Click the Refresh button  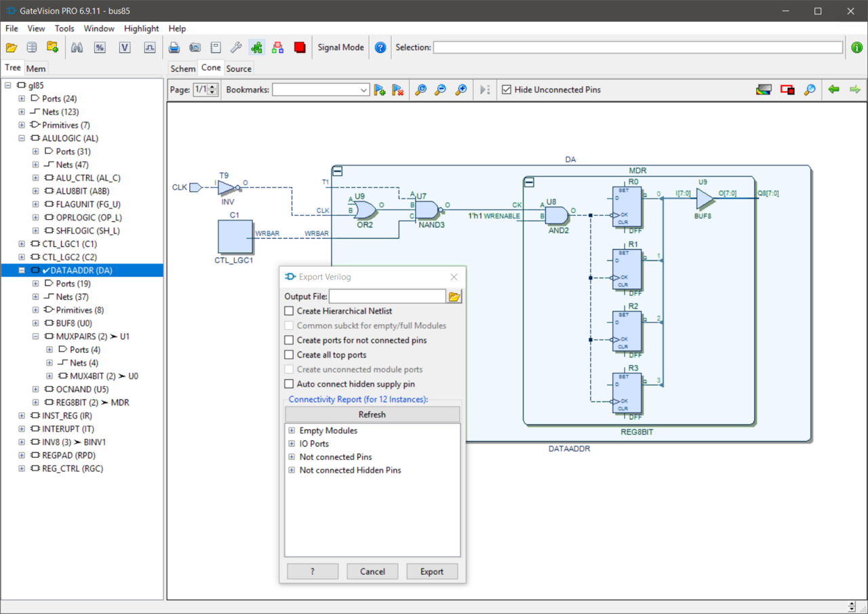tap(372, 414)
